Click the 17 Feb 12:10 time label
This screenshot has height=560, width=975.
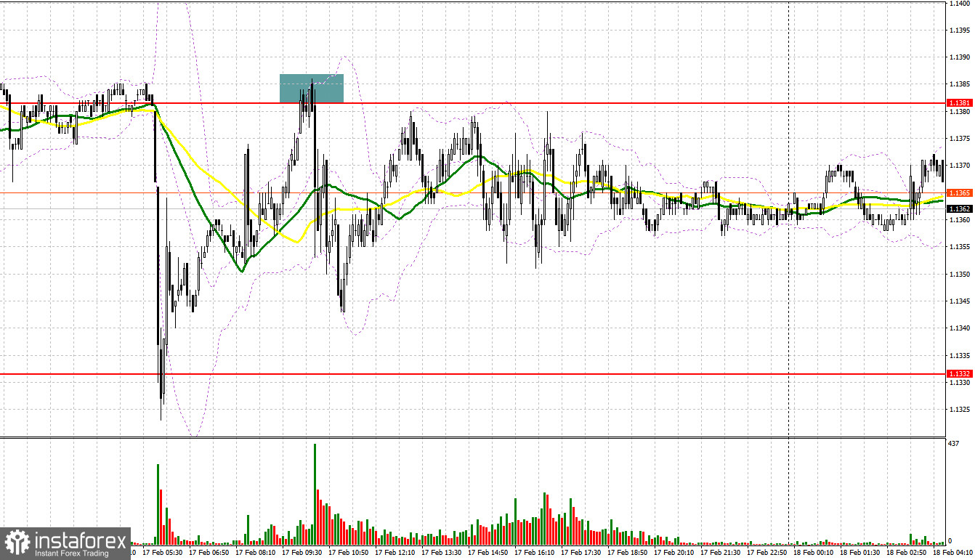pos(394,553)
